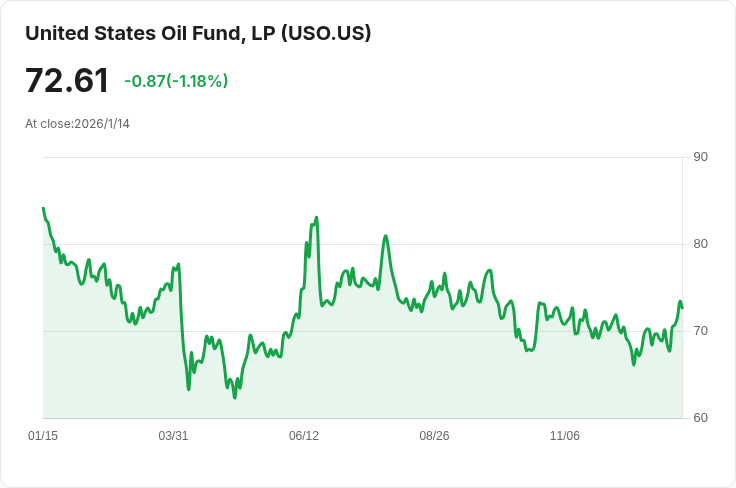Select the 01/15 date on x-axis
The width and height of the screenshot is (736, 488).
pos(43,436)
